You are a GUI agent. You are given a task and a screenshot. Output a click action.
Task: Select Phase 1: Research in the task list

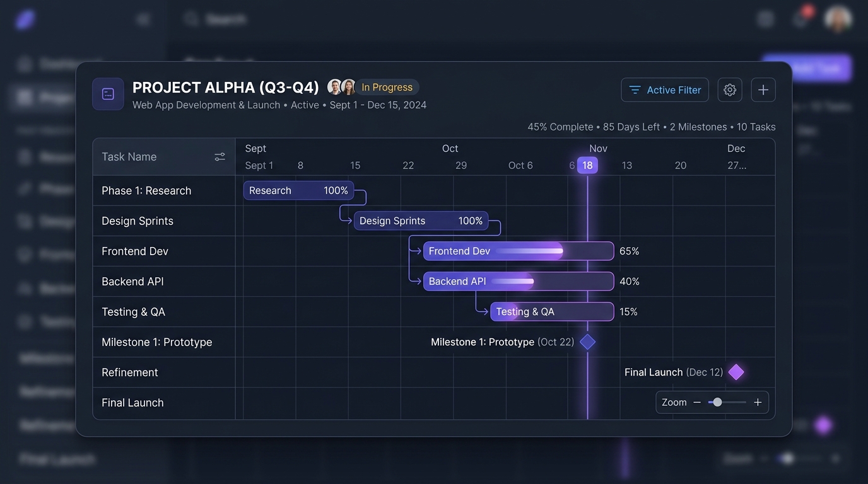click(x=164, y=190)
